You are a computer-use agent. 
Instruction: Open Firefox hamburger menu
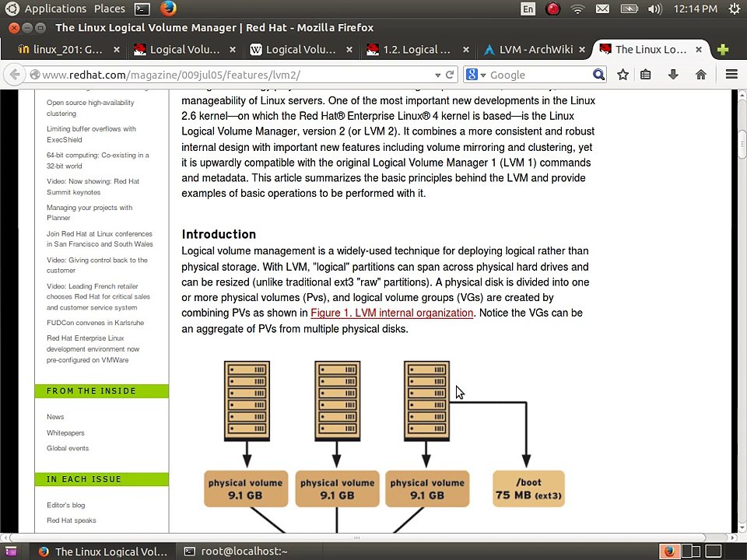pyautogui.click(x=731, y=75)
